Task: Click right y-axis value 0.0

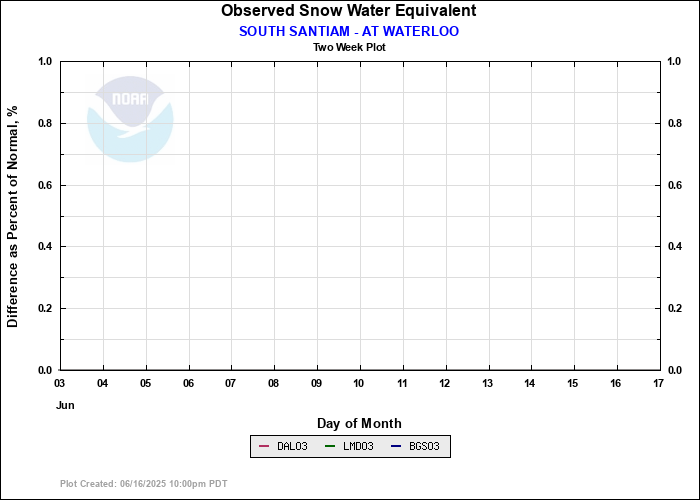Action: 675,370
